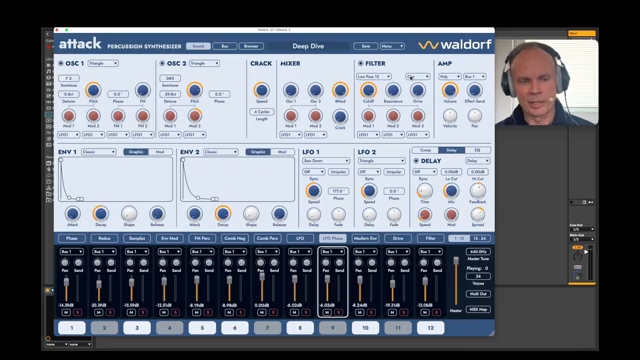Select the ENV 2 Graphic tab
Screen dimensions: 640x360
click(x=258, y=152)
